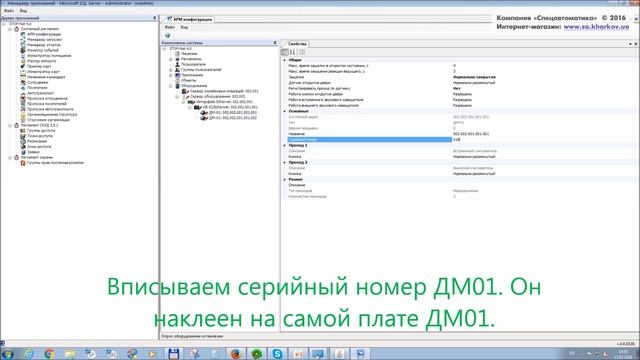This screenshot has height=360, width=640.
Task: Select Сервер оборудования: 002.002
Action: pos(218,96)
